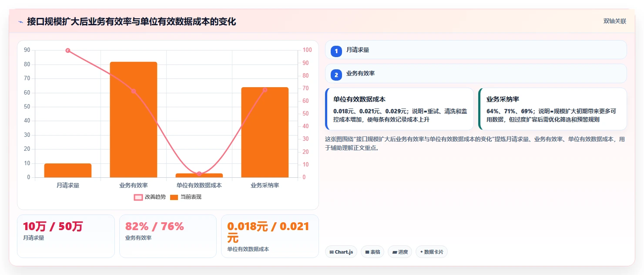Select the 业务采纳率 orange bar
Viewport: 644px width, 275px height.
click(x=265, y=132)
